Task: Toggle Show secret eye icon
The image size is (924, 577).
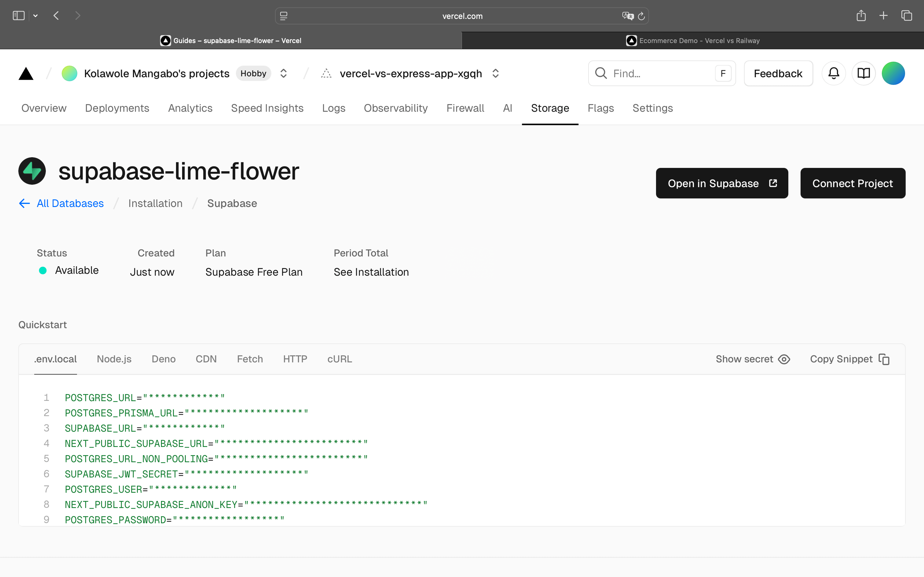Action: (x=784, y=359)
